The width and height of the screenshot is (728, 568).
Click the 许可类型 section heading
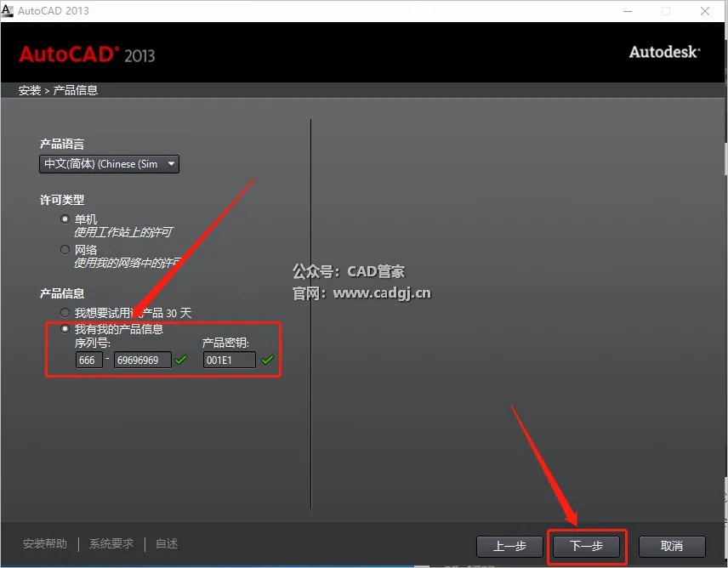[62, 200]
